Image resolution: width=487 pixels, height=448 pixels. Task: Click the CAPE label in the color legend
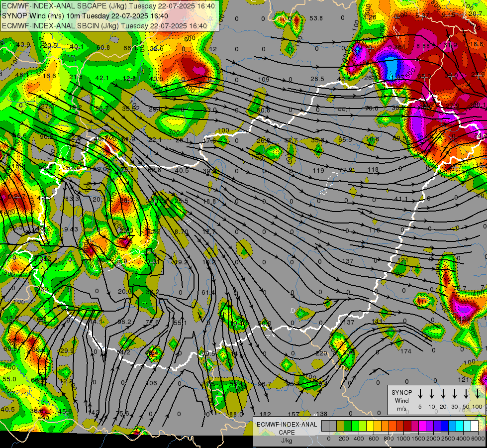pyautogui.click(x=287, y=433)
